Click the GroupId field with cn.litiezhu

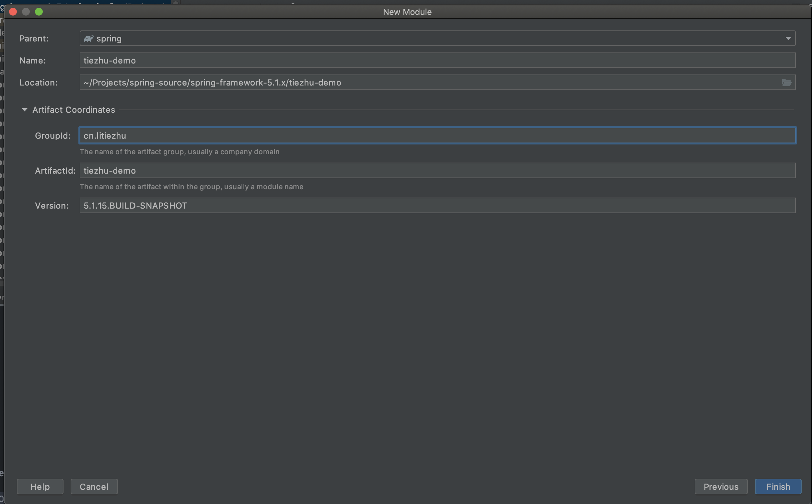click(x=437, y=136)
